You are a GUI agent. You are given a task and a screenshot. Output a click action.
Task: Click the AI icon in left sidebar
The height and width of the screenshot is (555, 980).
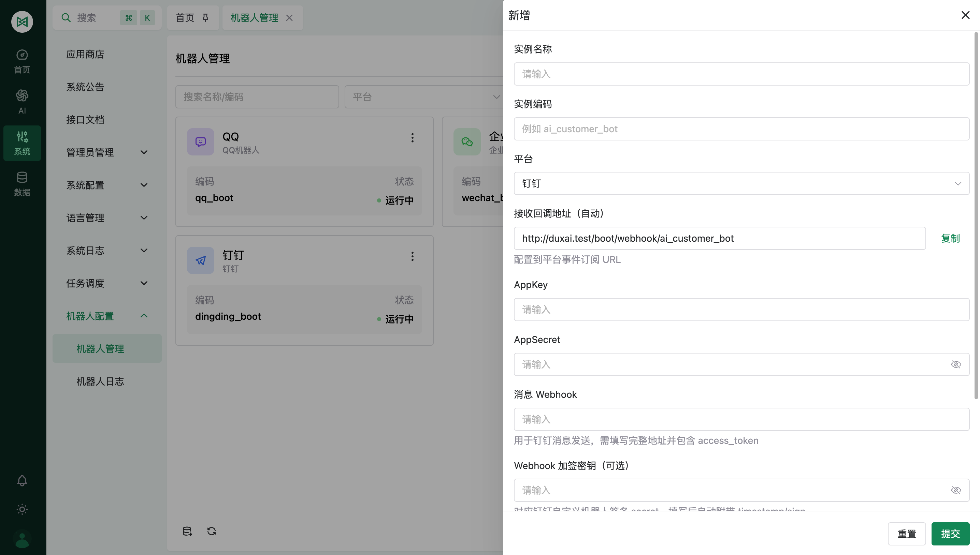pos(22,101)
